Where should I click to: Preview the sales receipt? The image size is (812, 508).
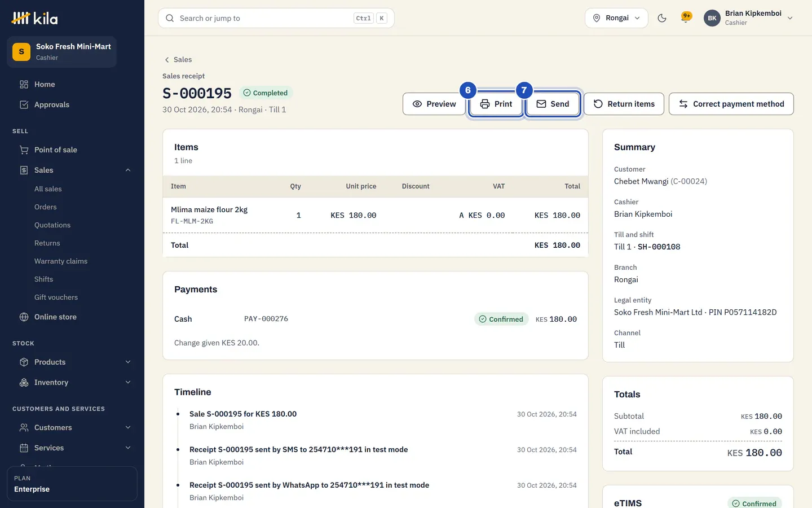[x=434, y=104]
